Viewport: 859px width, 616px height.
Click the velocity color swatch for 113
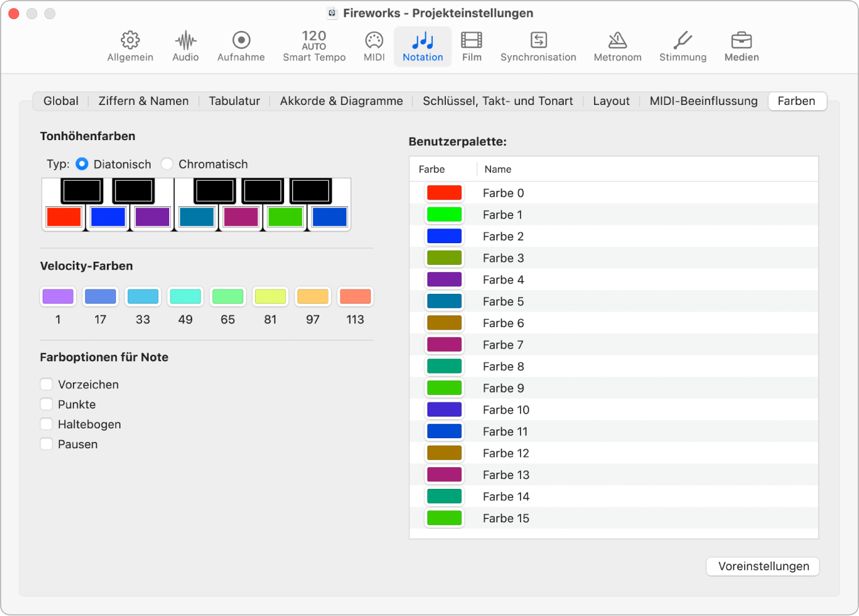coord(355,297)
